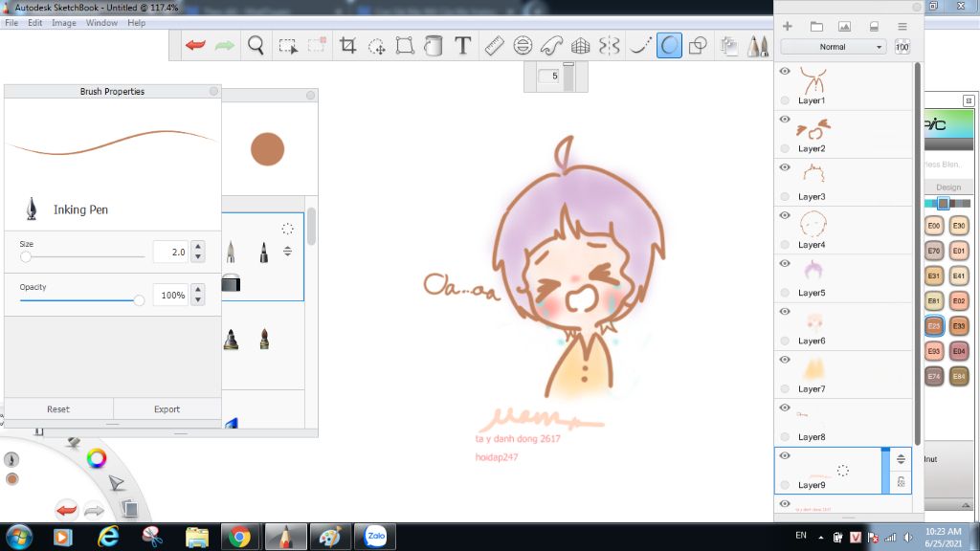The image size is (980, 551).
Task: Select the Layer5 thumbnail
Action: pyautogui.click(x=813, y=271)
